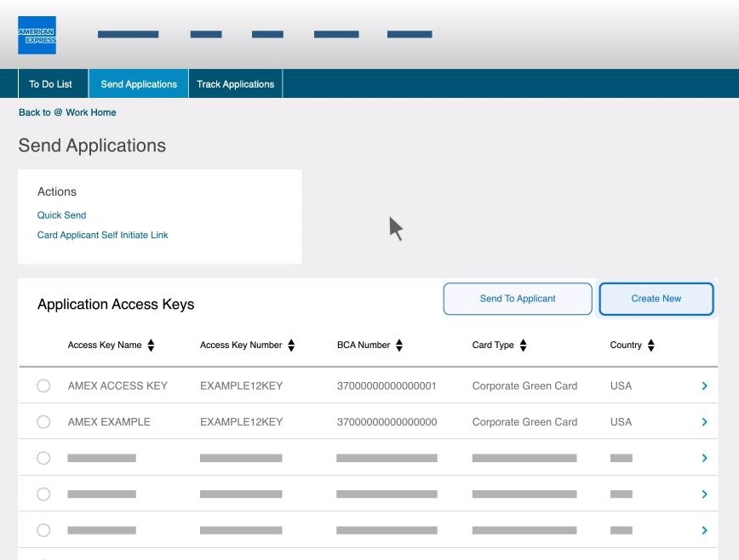Sort by Access Key Name column
The image size is (739, 560).
click(x=151, y=346)
